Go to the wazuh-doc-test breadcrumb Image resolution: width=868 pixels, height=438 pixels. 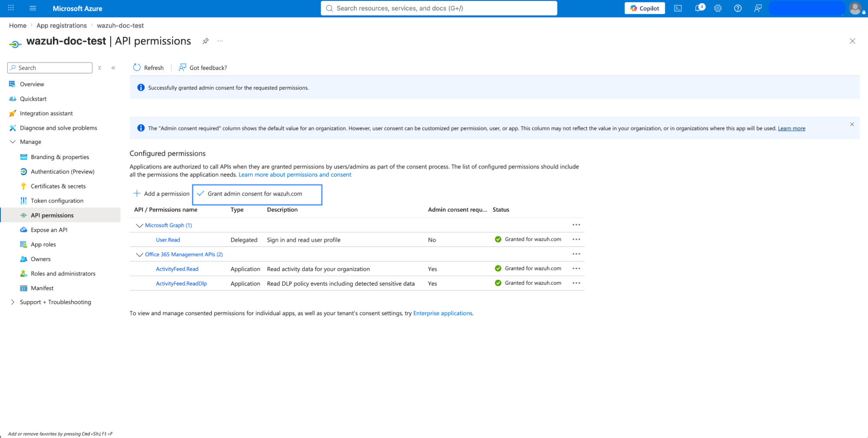(120, 26)
